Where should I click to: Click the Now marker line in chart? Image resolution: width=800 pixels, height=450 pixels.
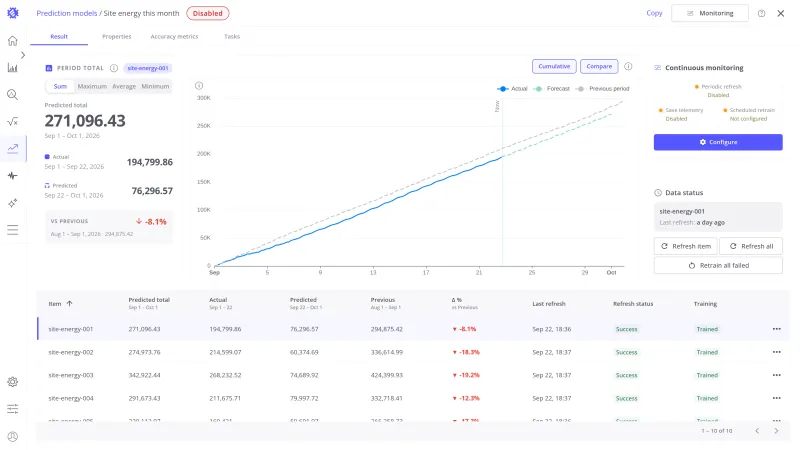point(502,181)
